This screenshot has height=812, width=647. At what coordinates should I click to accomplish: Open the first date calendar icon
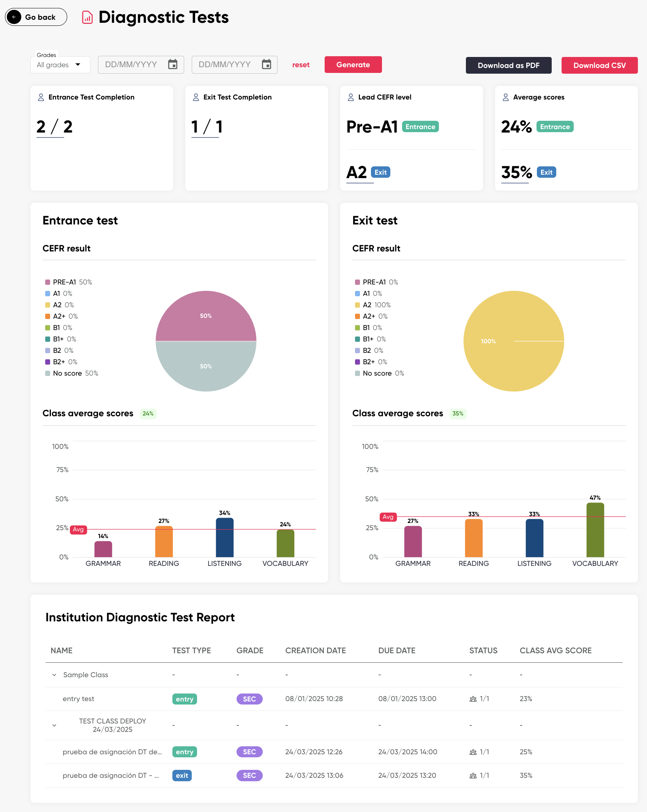173,65
